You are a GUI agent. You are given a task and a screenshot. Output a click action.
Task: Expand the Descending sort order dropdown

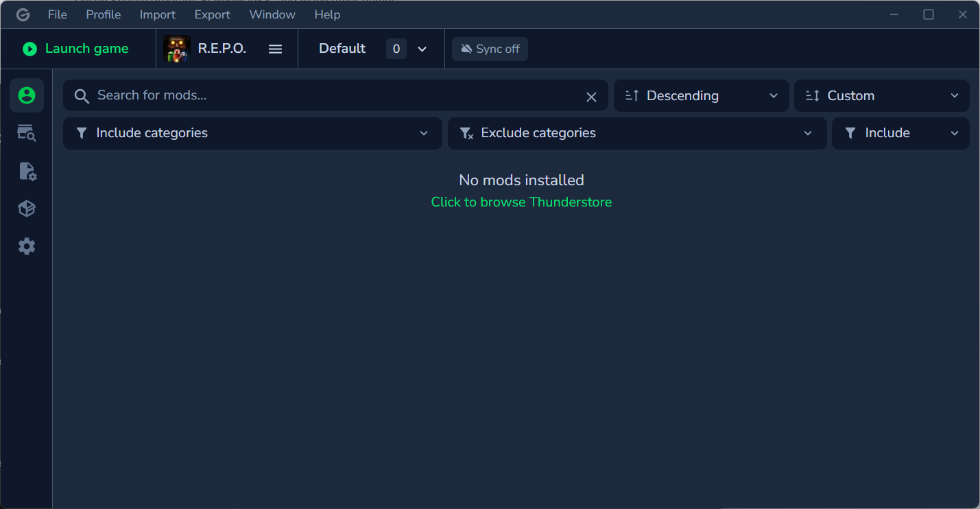[701, 96]
